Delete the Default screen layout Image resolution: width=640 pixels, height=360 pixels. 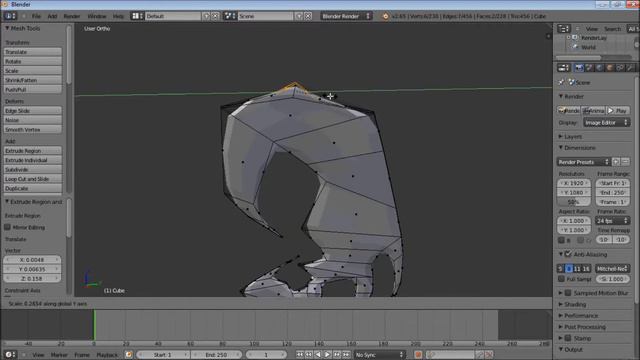pos(215,16)
